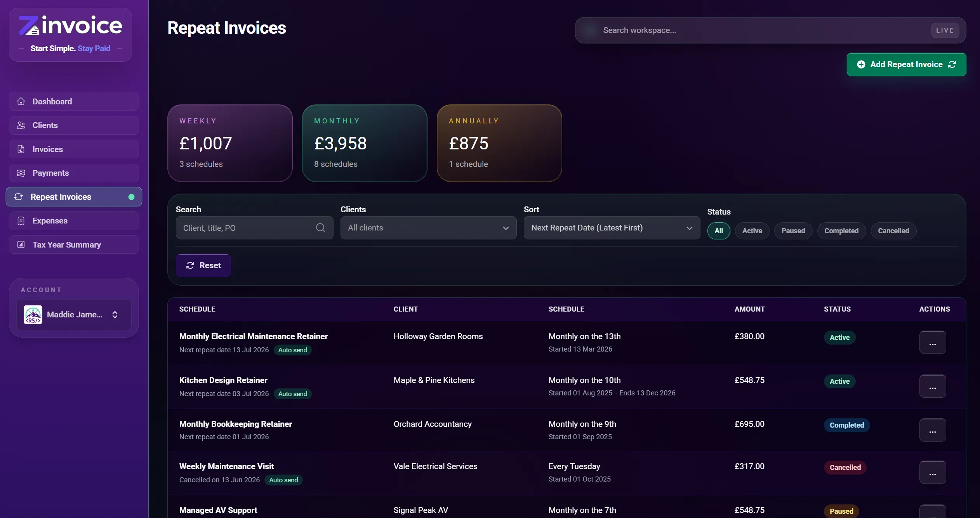Click the STATUS column header
This screenshot has height=518, width=980.
(837, 309)
